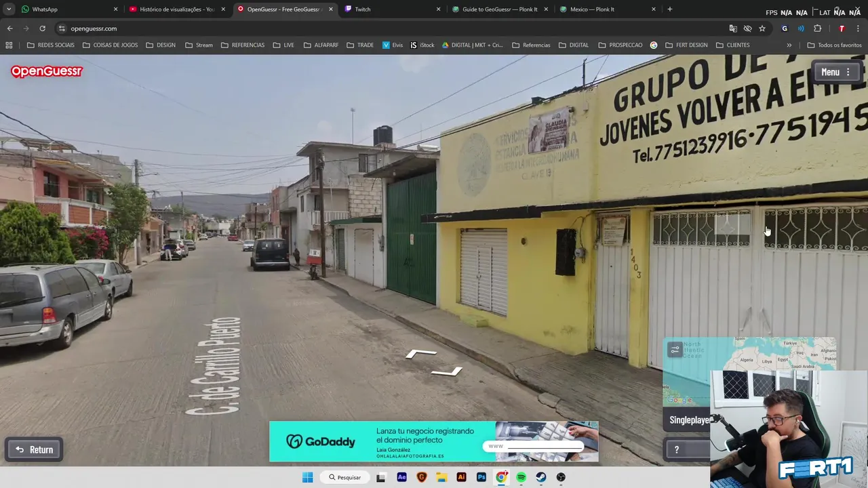
Task: Click the minimap settings slider icon
Action: tap(674, 350)
